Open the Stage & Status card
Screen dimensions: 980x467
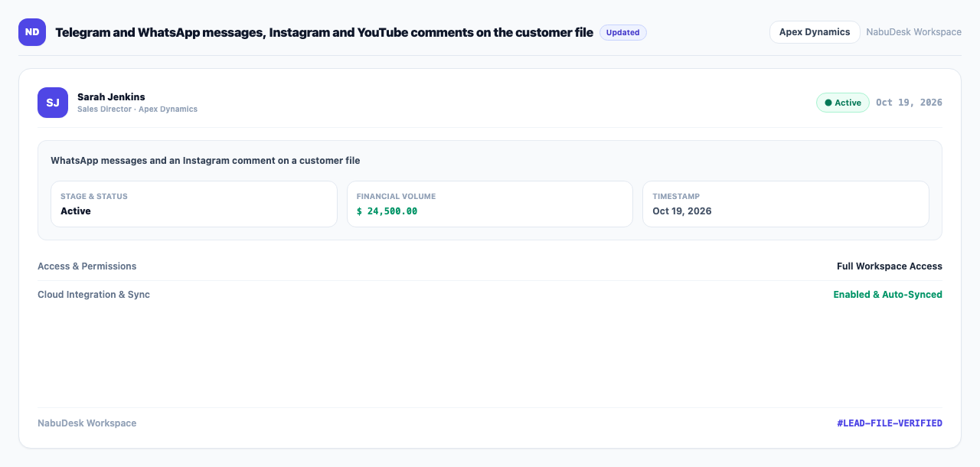pyautogui.click(x=194, y=204)
